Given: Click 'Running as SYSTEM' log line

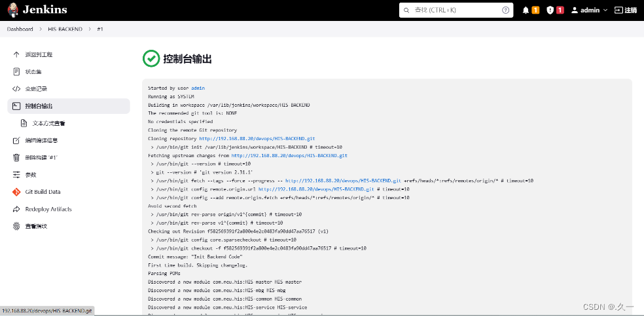Looking at the screenshot, I should [x=171, y=96].
